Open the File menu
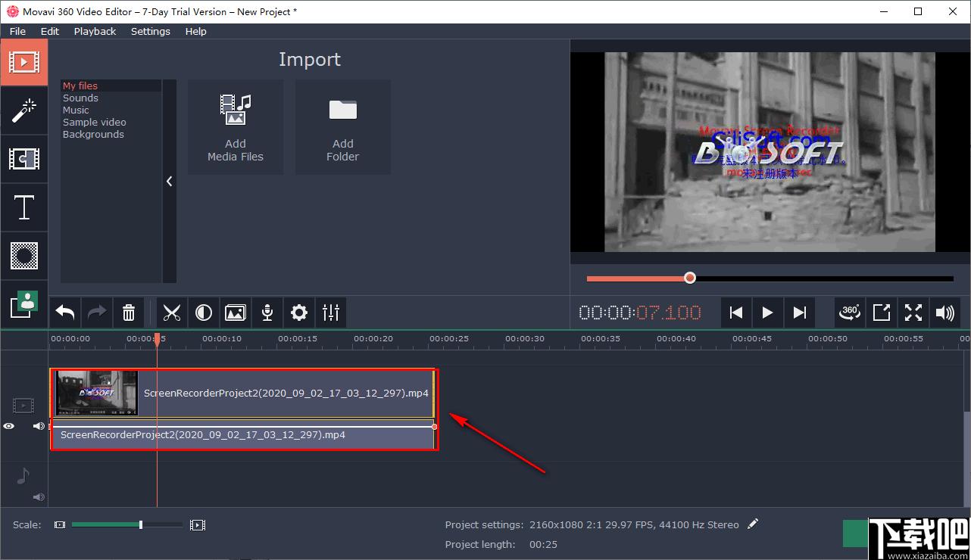 click(17, 31)
